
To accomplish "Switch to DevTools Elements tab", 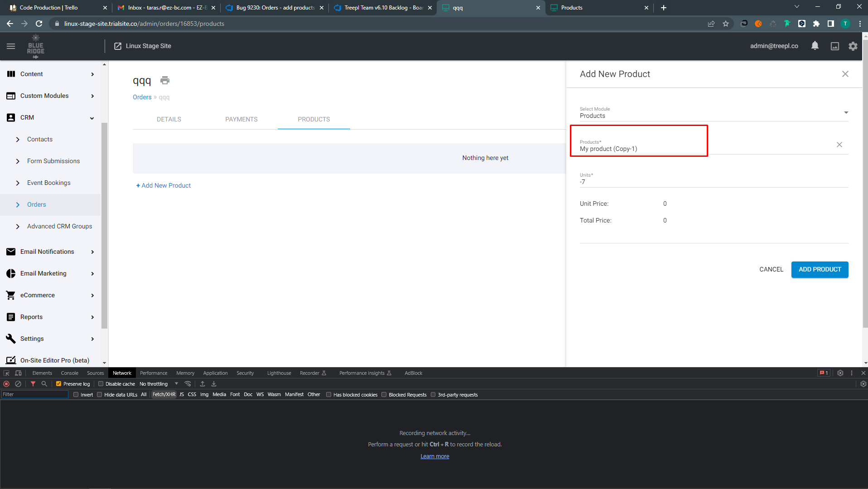I will [x=42, y=373].
